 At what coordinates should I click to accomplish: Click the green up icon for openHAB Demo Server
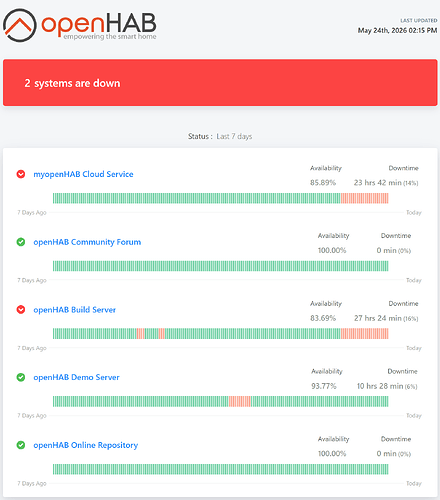[x=21, y=377]
